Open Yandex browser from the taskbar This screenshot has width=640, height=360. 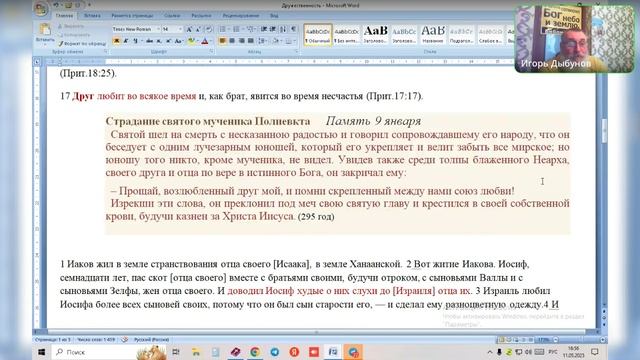(x=294, y=352)
